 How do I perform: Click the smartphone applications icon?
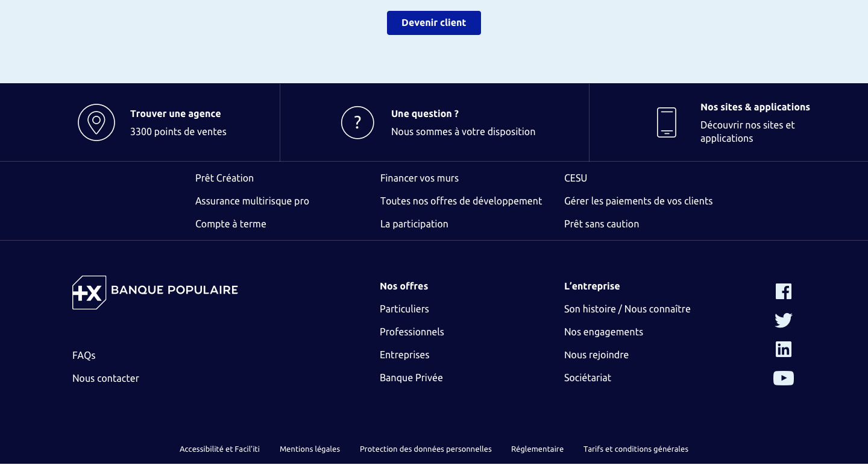coord(666,122)
